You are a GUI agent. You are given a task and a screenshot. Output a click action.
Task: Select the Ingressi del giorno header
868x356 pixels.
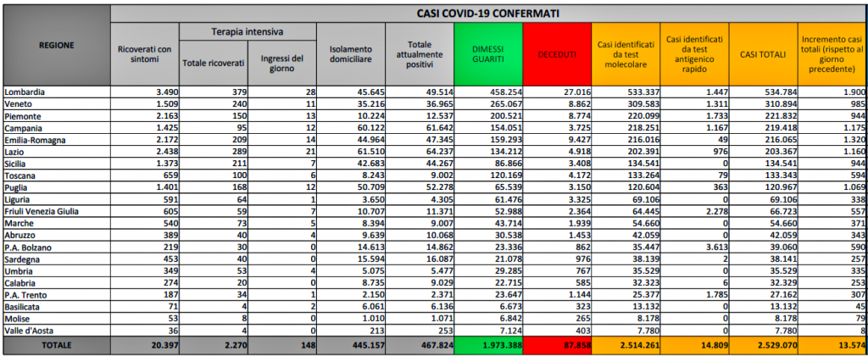(x=281, y=64)
